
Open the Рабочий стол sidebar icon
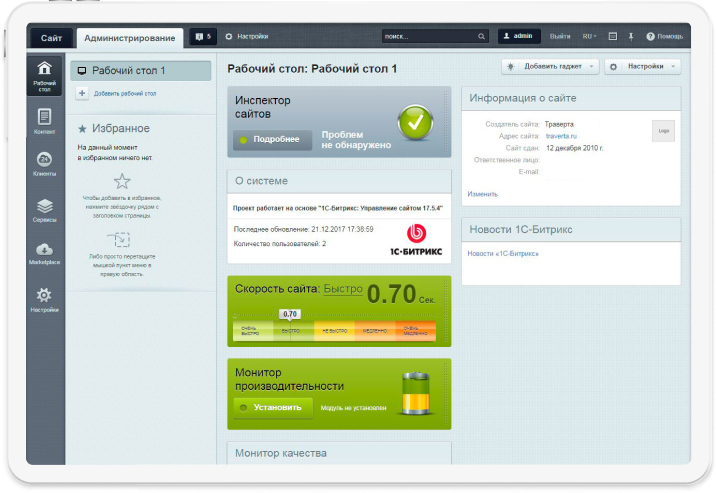[x=44, y=76]
